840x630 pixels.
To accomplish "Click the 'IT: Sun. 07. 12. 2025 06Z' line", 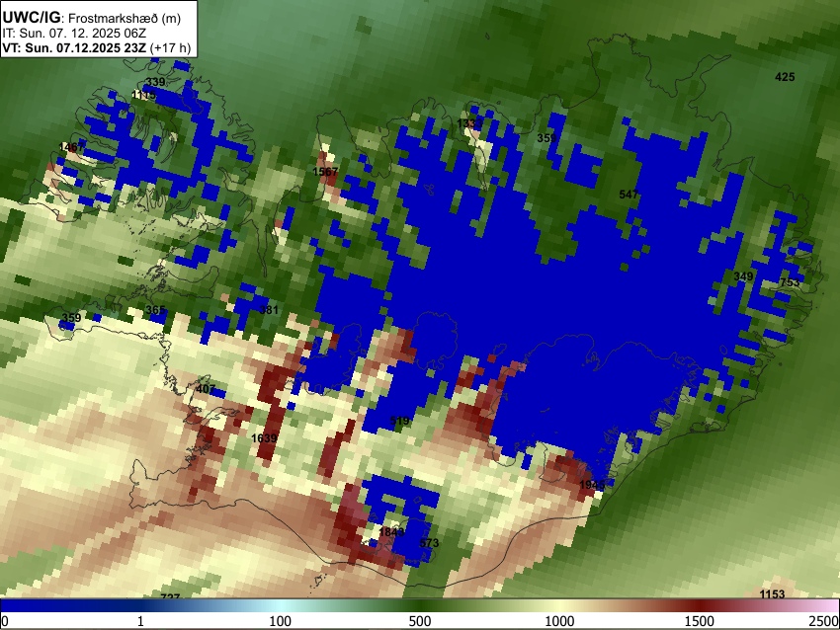I will (74, 34).
